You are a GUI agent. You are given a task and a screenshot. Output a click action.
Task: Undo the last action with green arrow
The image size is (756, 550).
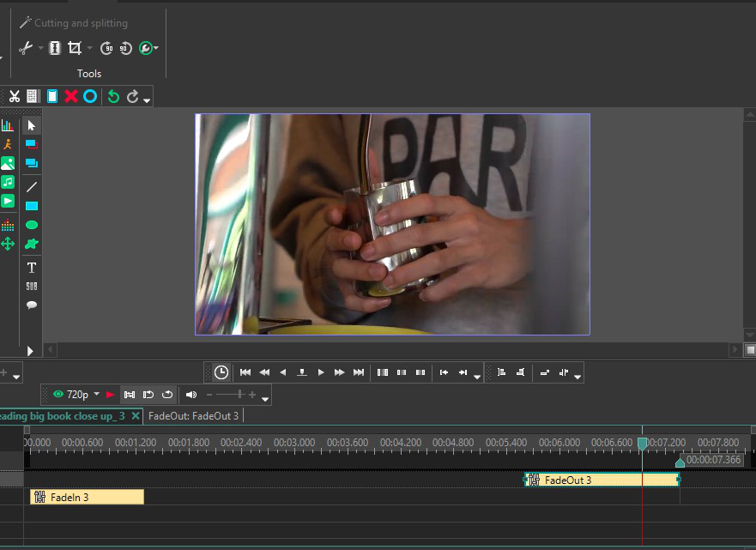[114, 97]
